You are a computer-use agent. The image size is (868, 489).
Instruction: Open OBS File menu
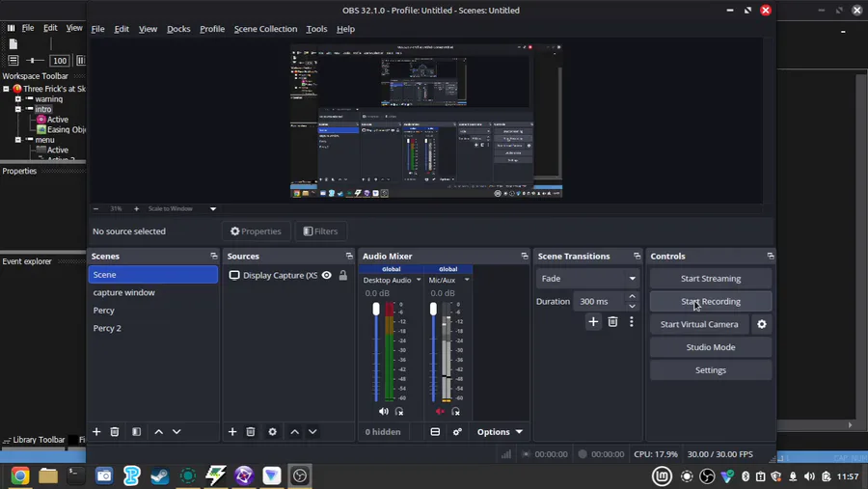click(x=97, y=29)
